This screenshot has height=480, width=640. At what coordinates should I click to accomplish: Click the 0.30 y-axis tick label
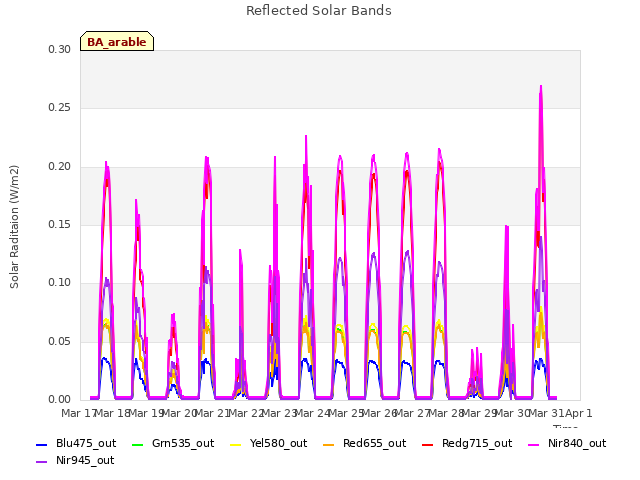[x=59, y=49]
